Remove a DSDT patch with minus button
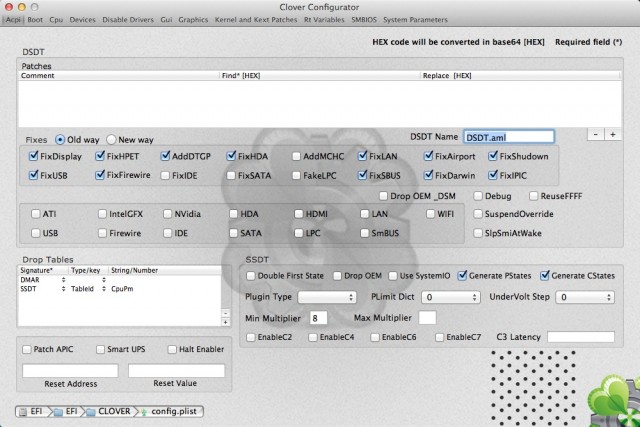The image size is (640, 427). coord(596,134)
